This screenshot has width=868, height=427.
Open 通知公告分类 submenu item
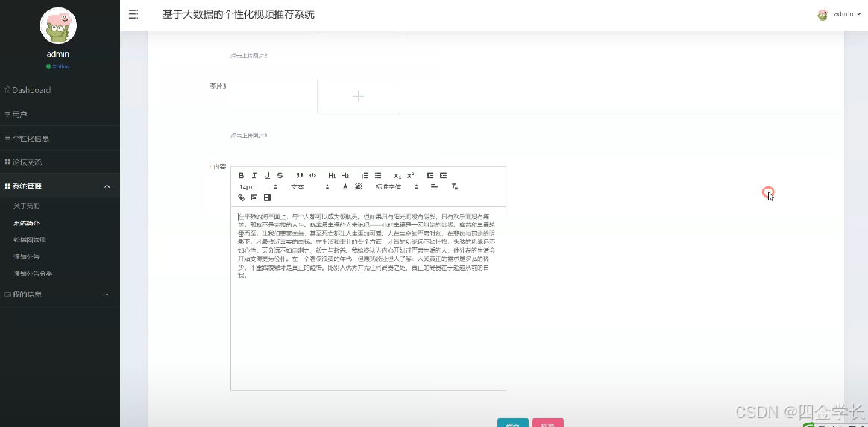pos(34,273)
